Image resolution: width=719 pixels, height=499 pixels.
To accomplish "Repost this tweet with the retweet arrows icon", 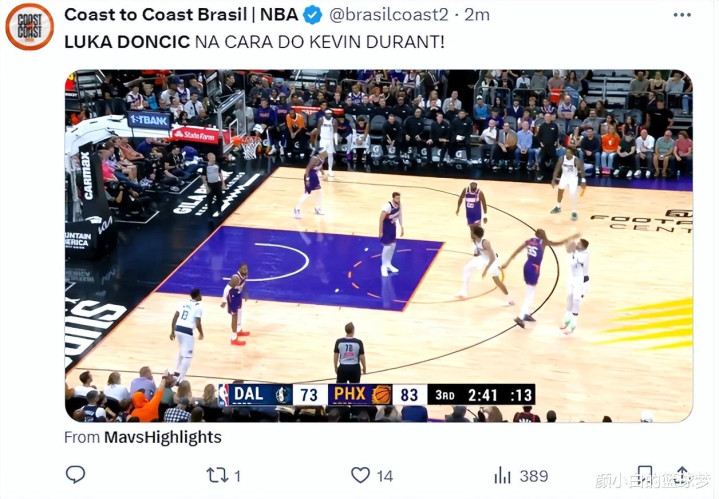I will tap(217, 475).
